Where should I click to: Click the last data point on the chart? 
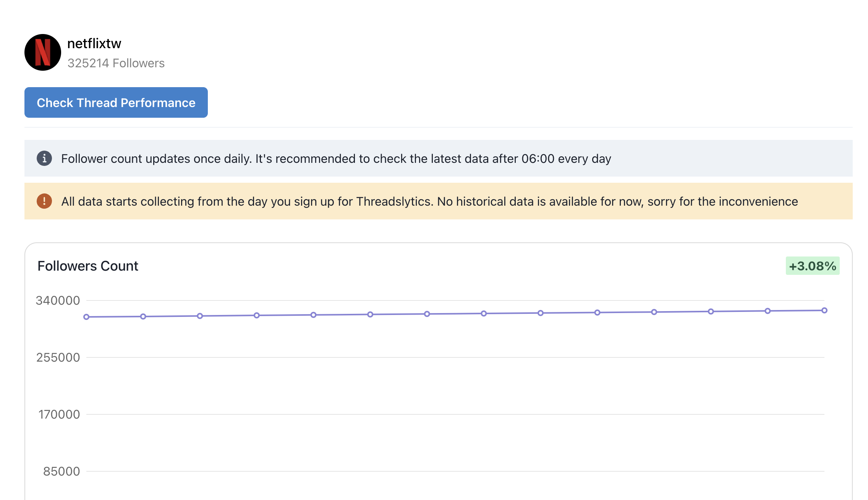(x=824, y=310)
